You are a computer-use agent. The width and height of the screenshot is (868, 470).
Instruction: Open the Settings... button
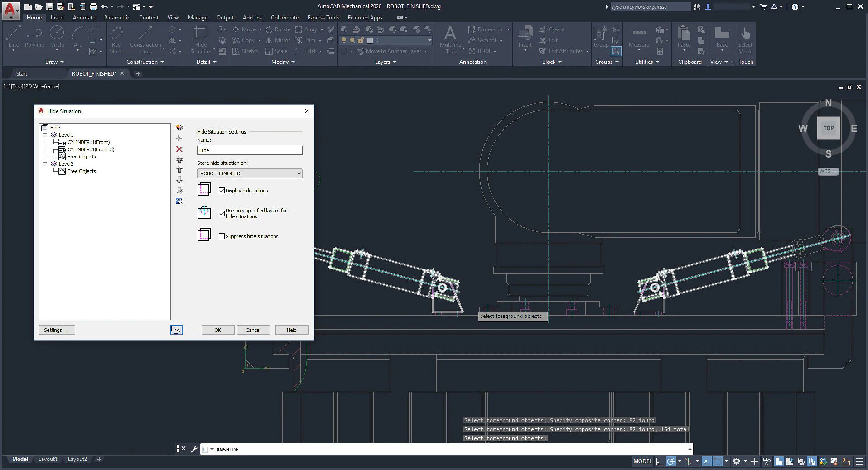[x=57, y=330]
